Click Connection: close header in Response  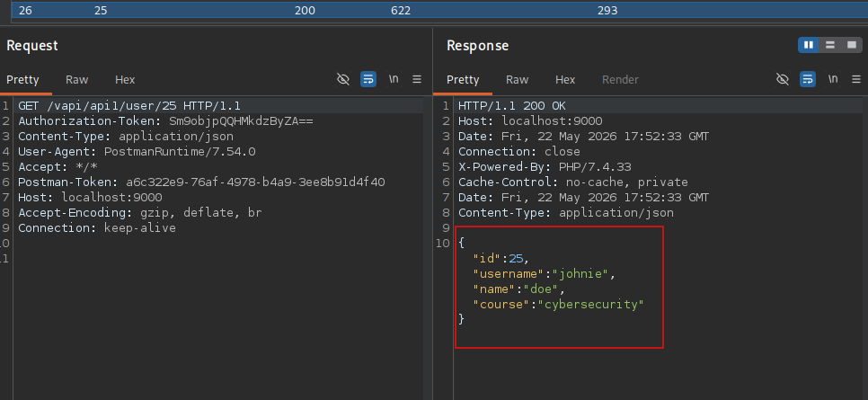(x=519, y=151)
